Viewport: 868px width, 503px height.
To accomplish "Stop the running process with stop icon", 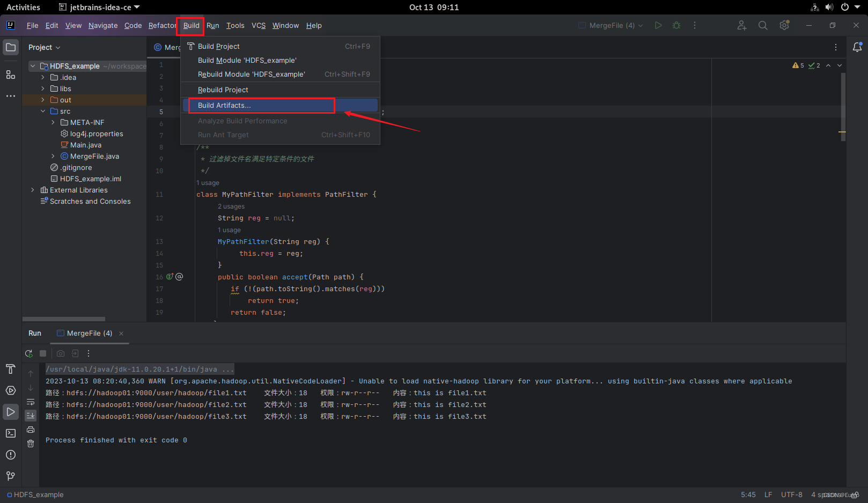I will pyautogui.click(x=43, y=353).
